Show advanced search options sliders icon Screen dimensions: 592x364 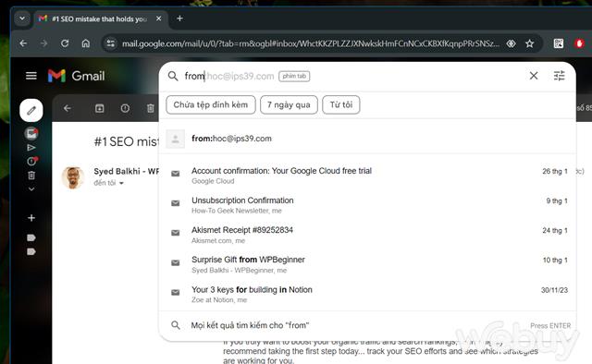559,76
